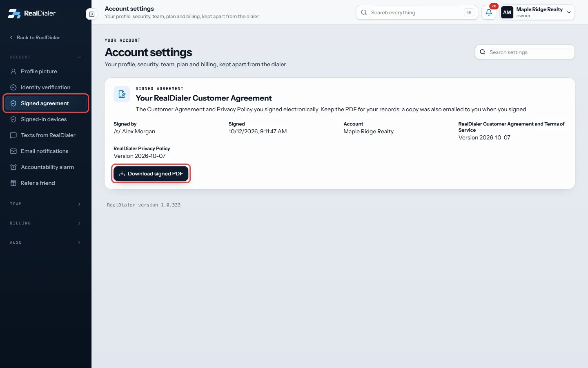Collapse the ACCOUNT section chevron

(79, 57)
